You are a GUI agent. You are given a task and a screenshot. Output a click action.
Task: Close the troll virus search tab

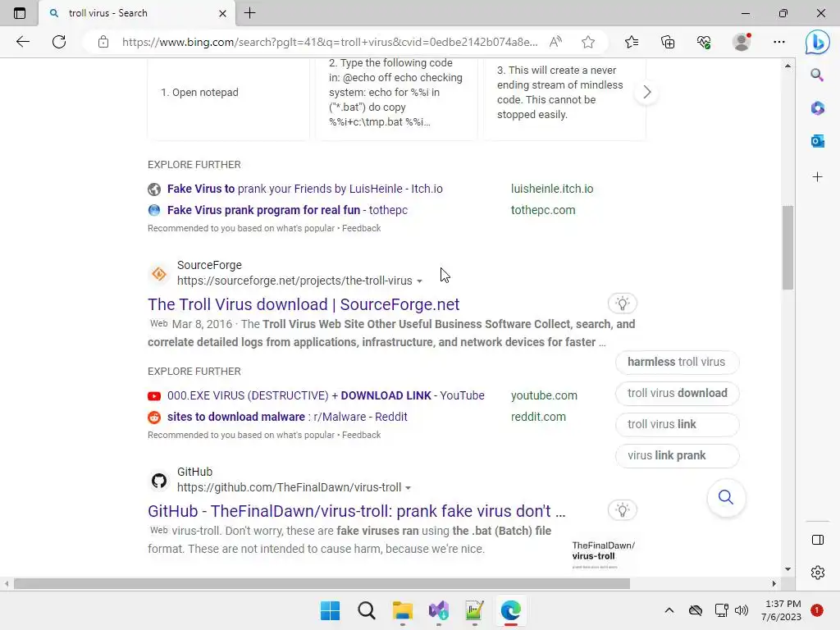click(x=223, y=13)
